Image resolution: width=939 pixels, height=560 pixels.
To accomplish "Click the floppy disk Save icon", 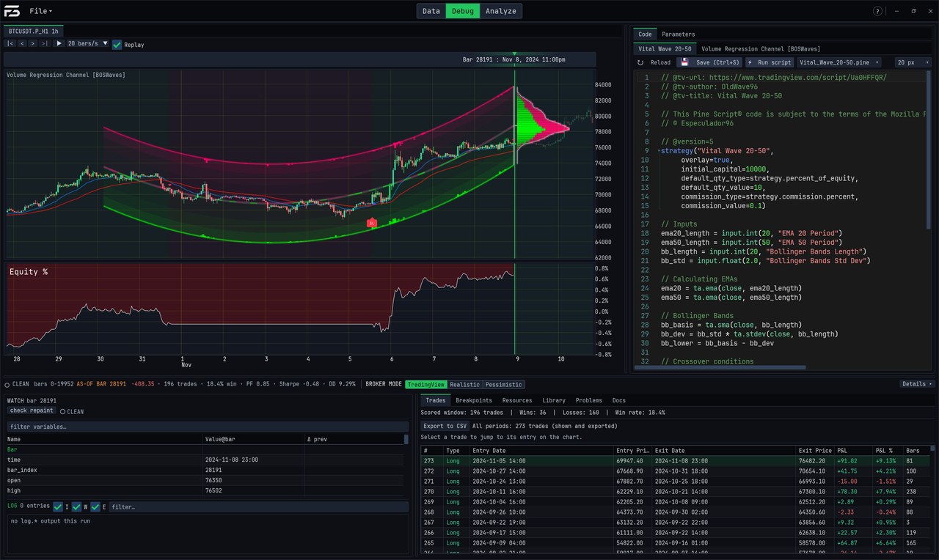I will point(684,63).
